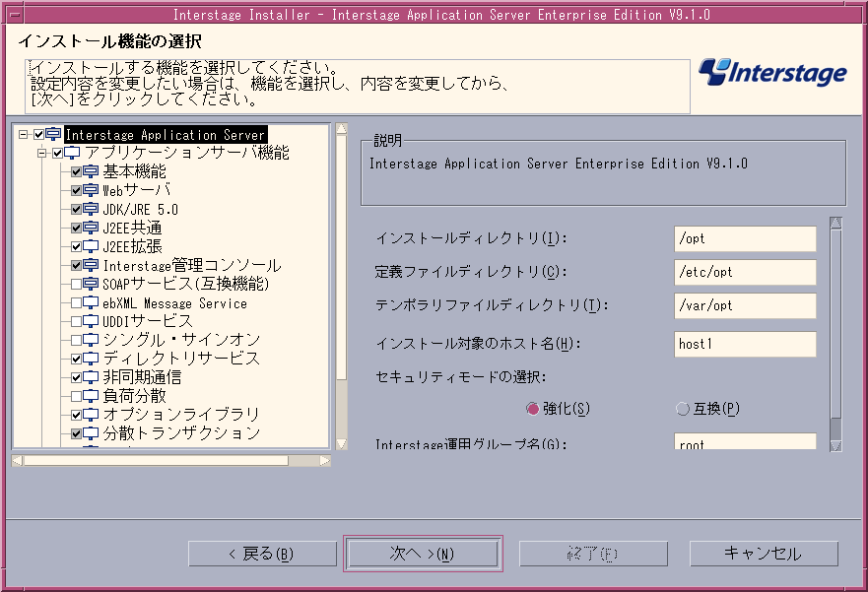Image resolution: width=868 pixels, height=592 pixels.
Task: Select the Interstage管理コンソール tree label
Action: coord(192,266)
